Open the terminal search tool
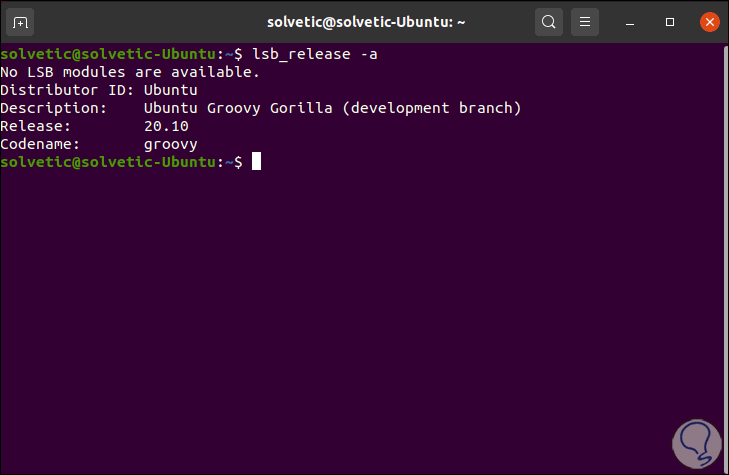The height and width of the screenshot is (475, 729). click(549, 22)
